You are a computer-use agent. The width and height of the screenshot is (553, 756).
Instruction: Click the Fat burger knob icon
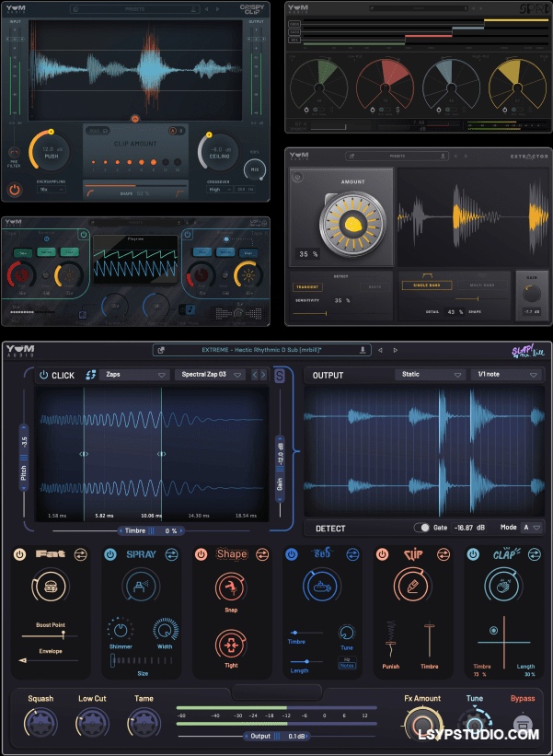click(50, 587)
